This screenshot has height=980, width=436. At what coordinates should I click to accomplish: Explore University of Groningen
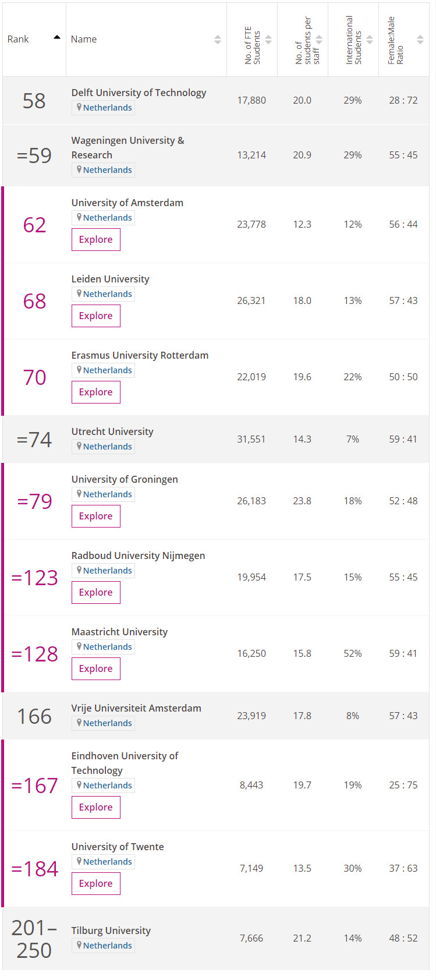pyautogui.click(x=96, y=516)
